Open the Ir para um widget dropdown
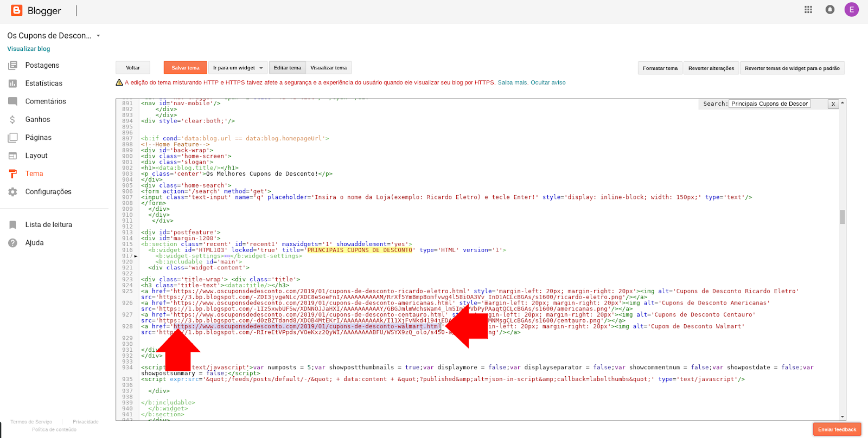The width and height of the screenshot is (868, 438). [x=238, y=68]
